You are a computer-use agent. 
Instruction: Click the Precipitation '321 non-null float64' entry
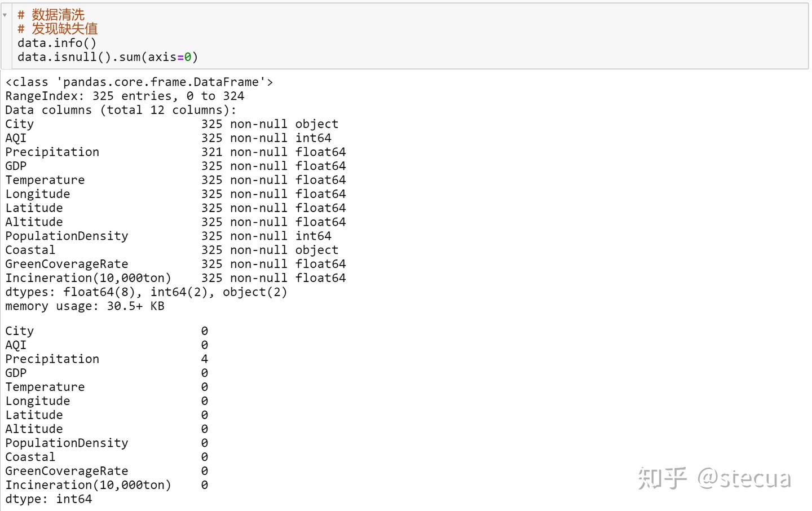pos(273,152)
